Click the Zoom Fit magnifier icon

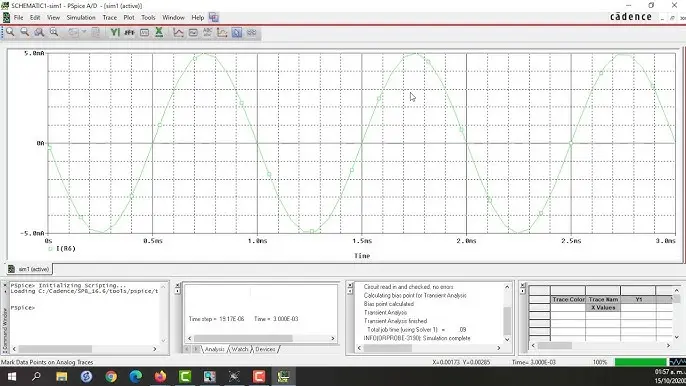pos(53,32)
